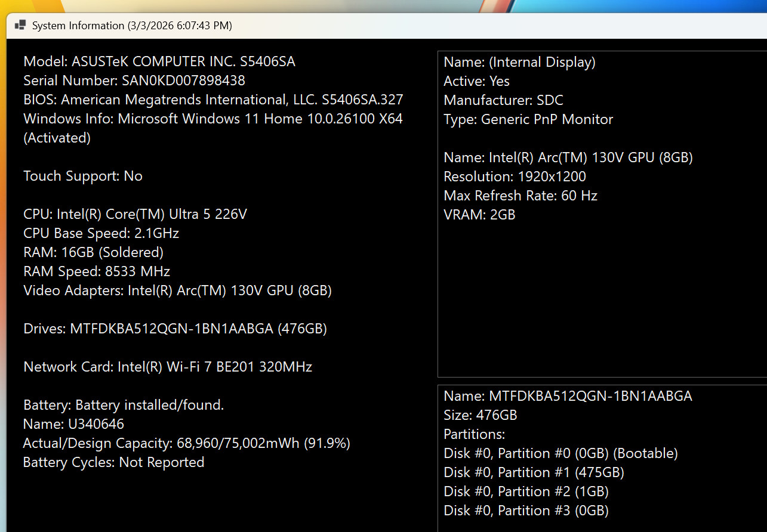Click the Battery installed/found line

tap(124, 405)
